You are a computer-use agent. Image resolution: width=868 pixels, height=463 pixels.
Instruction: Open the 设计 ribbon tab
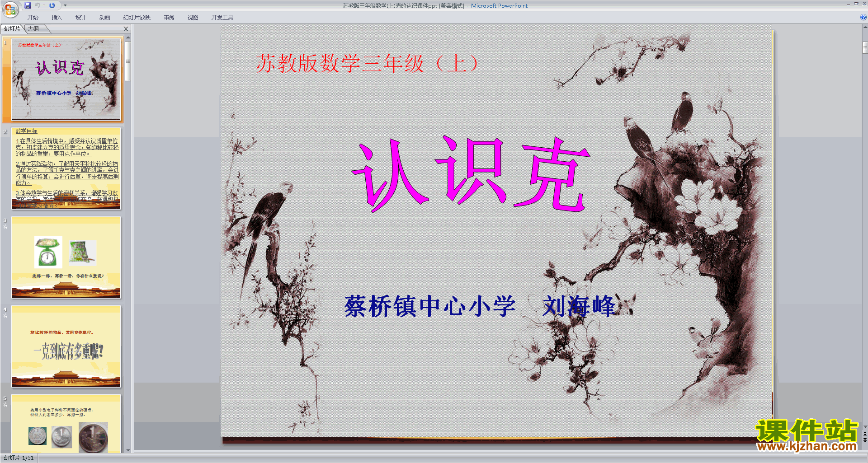(80, 18)
